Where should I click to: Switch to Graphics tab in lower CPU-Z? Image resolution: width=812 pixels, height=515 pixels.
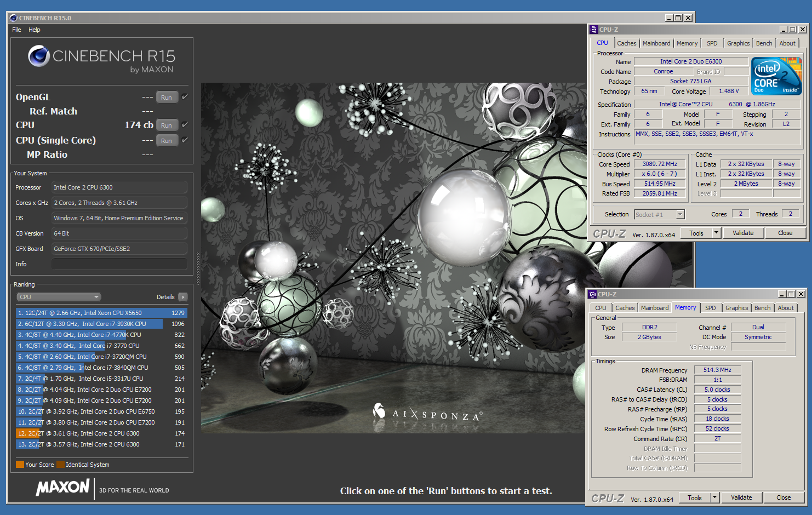(737, 308)
